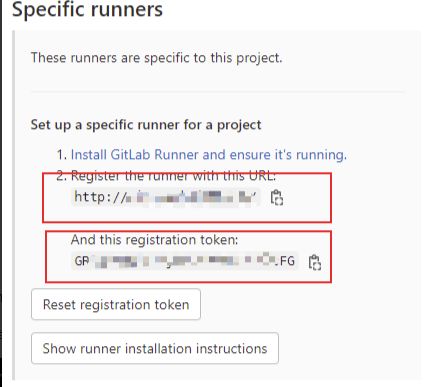Click Reset registration token button
The image size is (428, 387).
click(x=116, y=304)
